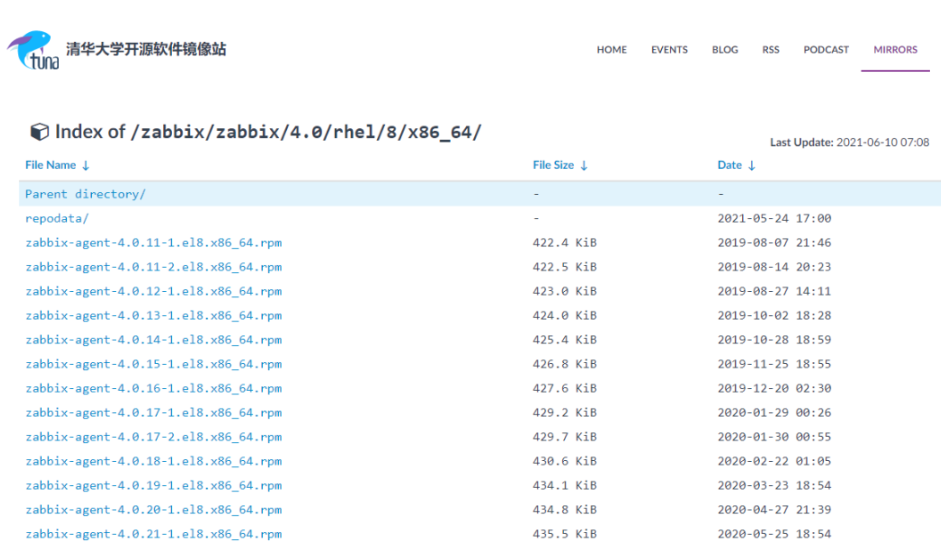Download zabbix-agent-4.0.19-1.el8.x86_64.rpm
This screenshot has height=557, width=941.
coord(154,486)
